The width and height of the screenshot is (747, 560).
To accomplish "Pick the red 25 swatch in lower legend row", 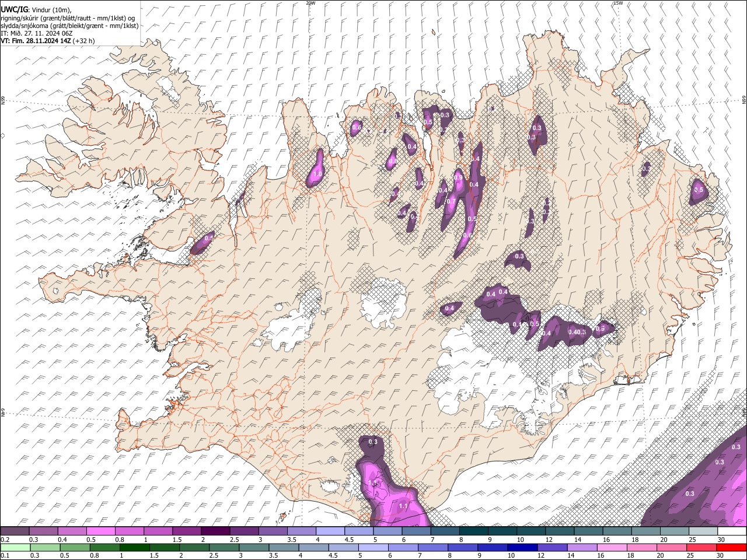I will click(701, 548).
